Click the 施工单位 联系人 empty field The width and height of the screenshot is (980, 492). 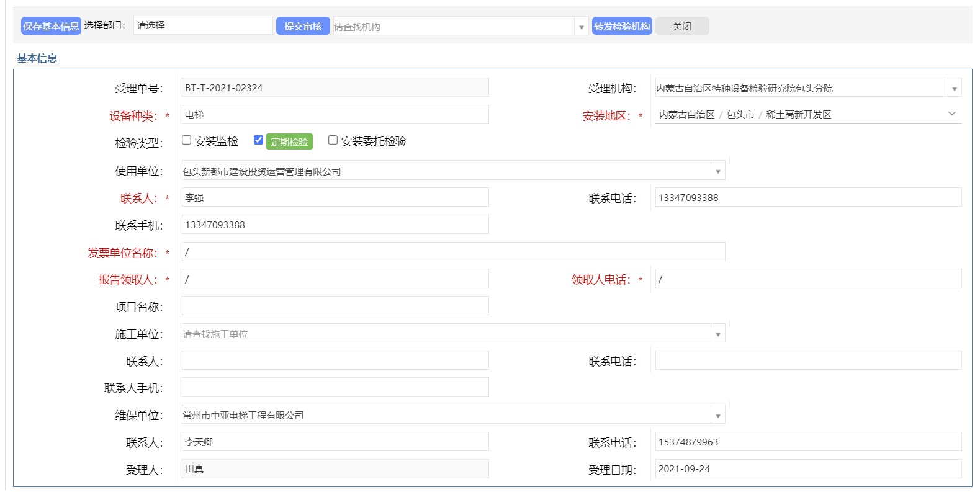(x=335, y=360)
